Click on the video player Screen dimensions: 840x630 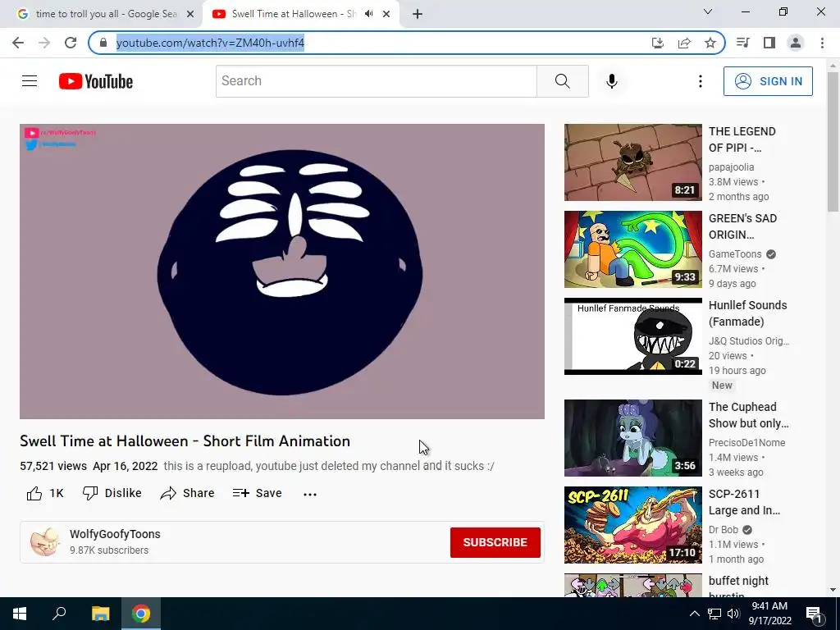(282, 271)
